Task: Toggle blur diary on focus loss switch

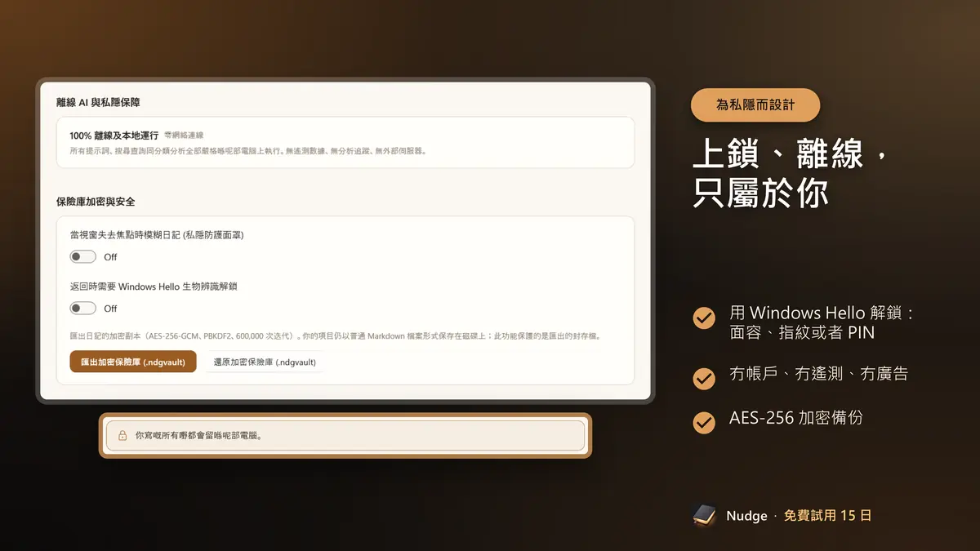Action: pyautogui.click(x=82, y=257)
